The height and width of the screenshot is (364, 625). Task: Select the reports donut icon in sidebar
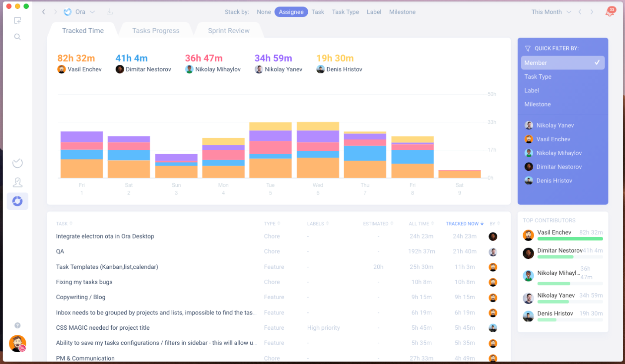17,201
